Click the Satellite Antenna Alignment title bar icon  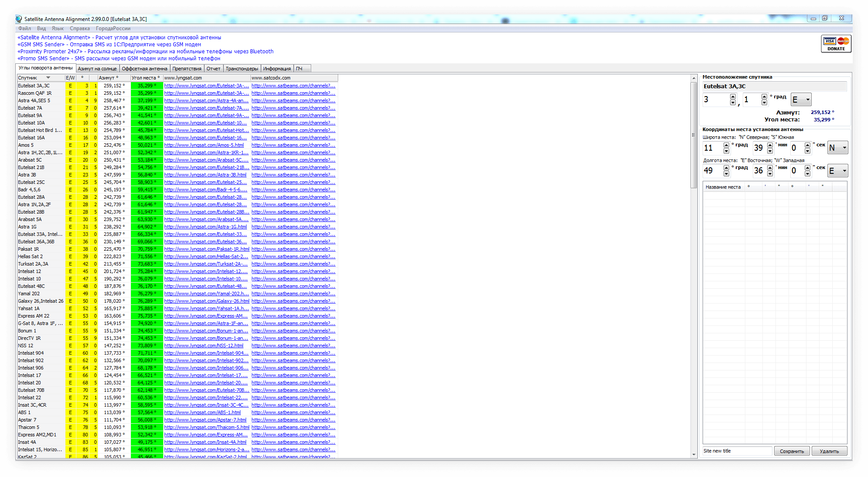(19, 19)
